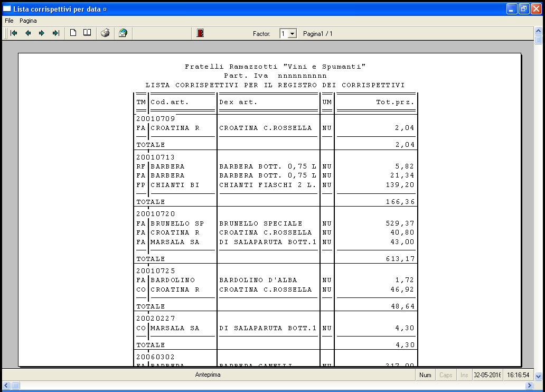
Task: Click the Tot.prz. column header
Action: point(395,102)
